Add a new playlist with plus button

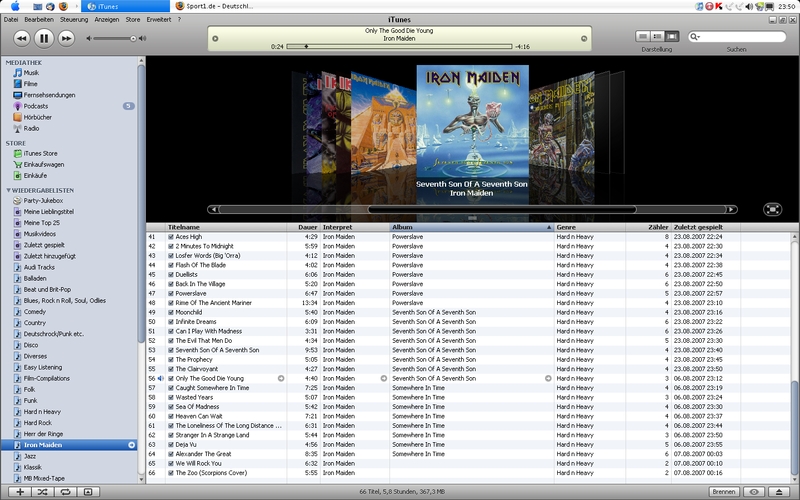(x=20, y=492)
